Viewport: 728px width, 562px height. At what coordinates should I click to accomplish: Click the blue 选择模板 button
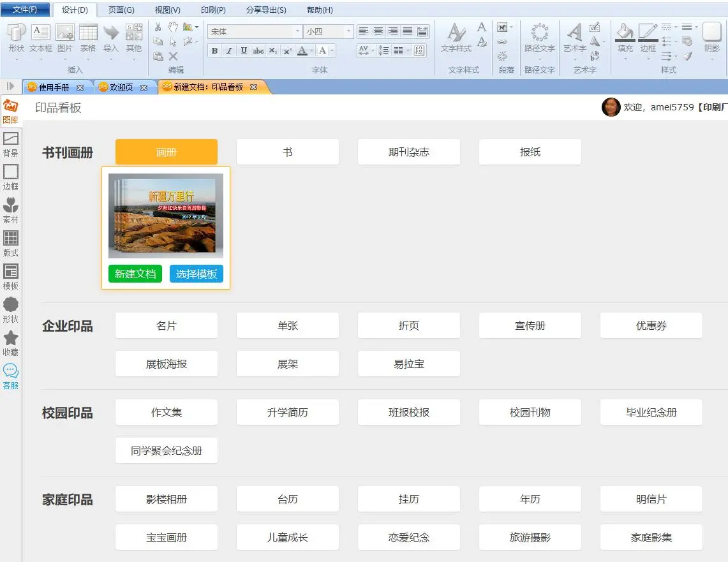197,274
